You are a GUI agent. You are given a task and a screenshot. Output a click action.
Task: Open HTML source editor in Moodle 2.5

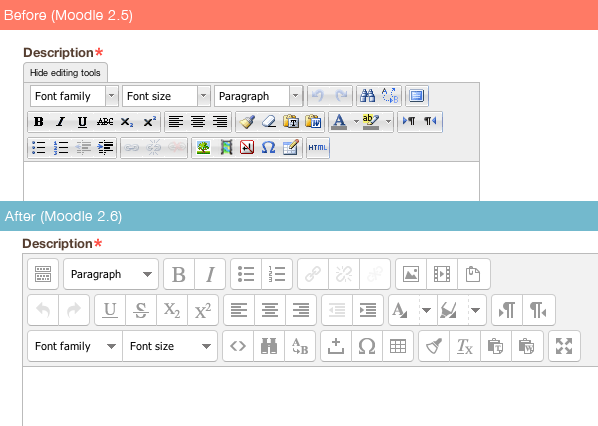(318, 148)
